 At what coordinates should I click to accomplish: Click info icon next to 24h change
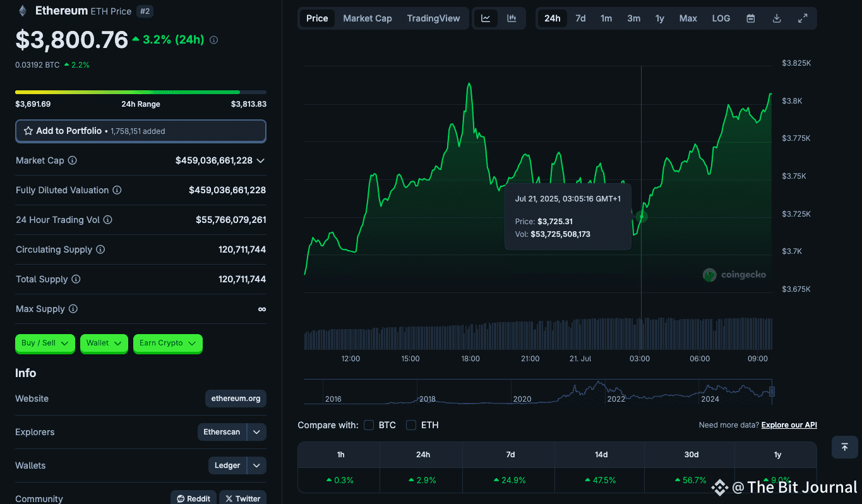coord(213,40)
